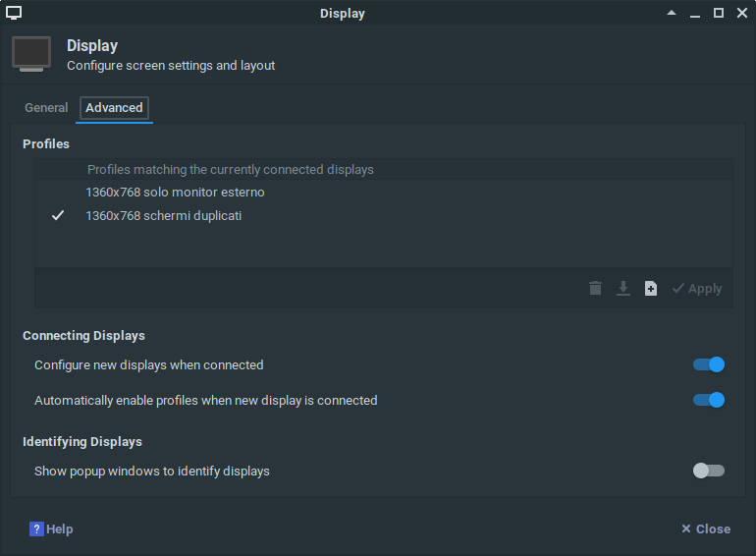756x556 pixels.
Task: Select the 1360x768 solo monitor esterno profile
Action: pyautogui.click(x=175, y=192)
